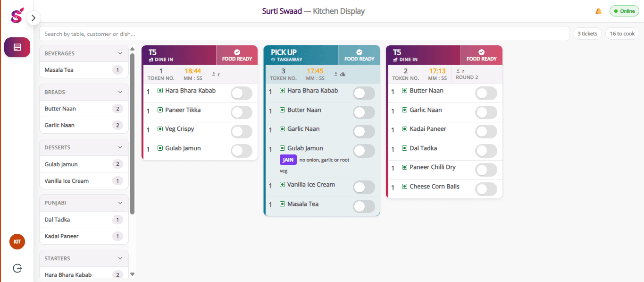Toggle Gulab Jamun on Pick Up ticket

pyautogui.click(x=364, y=151)
